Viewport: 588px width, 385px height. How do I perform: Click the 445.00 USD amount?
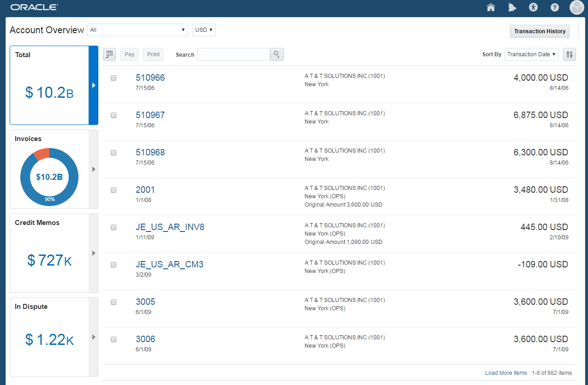point(544,227)
